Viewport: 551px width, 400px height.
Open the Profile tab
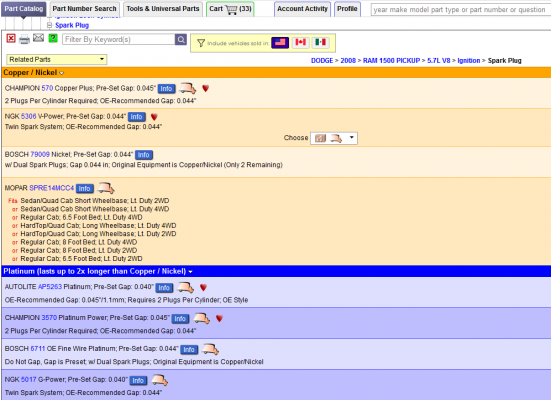point(347,9)
